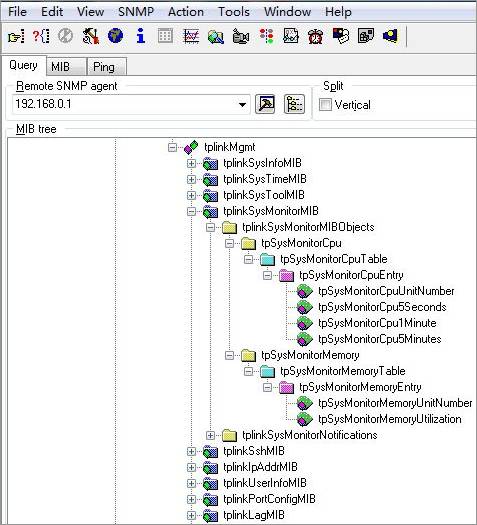Expand the tplinkSysInfoMIB node
Image resolution: width=477 pixels, height=525 pixels.
click(191, 163)
